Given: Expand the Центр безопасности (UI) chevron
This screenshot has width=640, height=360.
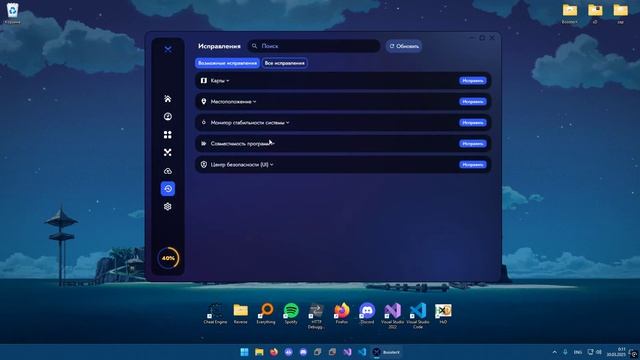Looking at the screenshot, I should tap(272, 164).
